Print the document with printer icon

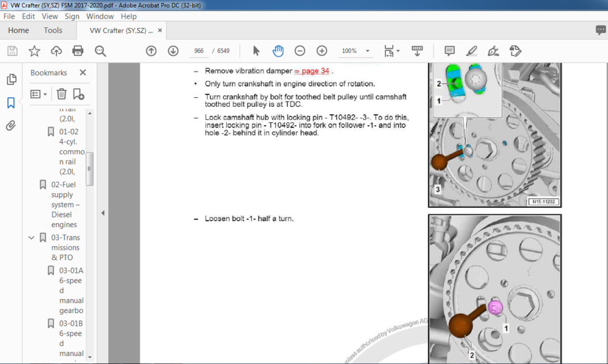tap(78, 51)
